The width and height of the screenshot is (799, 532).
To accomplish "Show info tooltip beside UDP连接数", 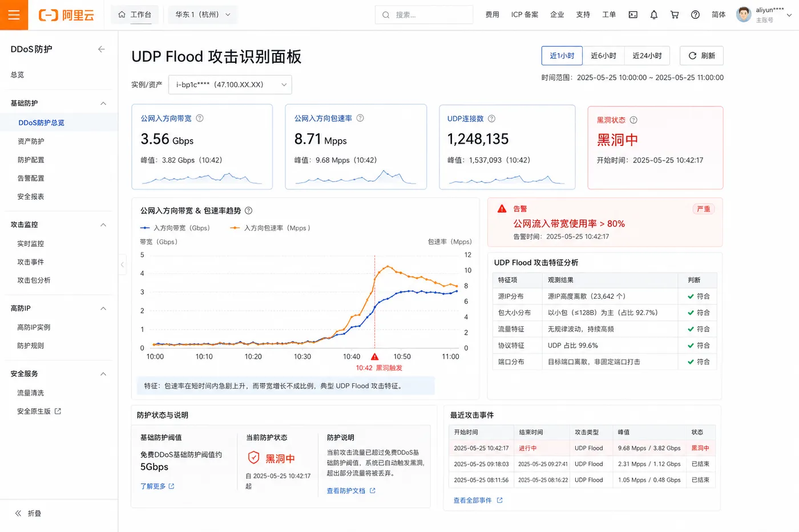I will (492, 119).
